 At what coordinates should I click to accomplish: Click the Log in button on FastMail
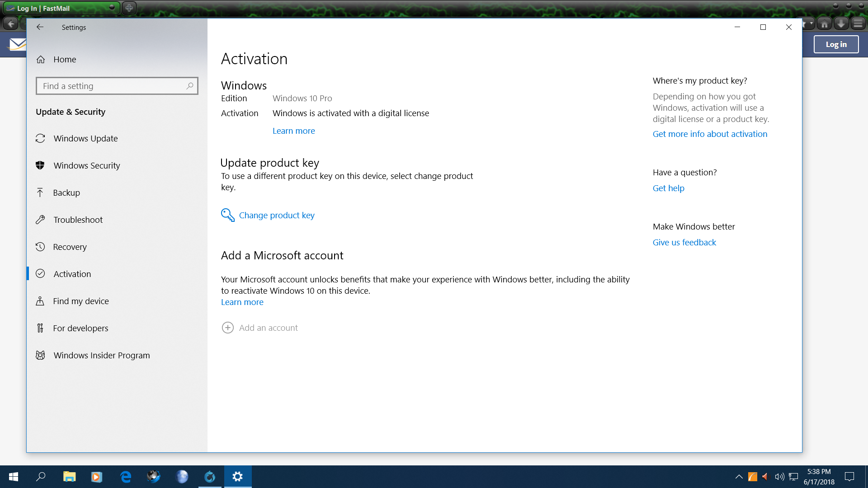click(x=836, y=44)
